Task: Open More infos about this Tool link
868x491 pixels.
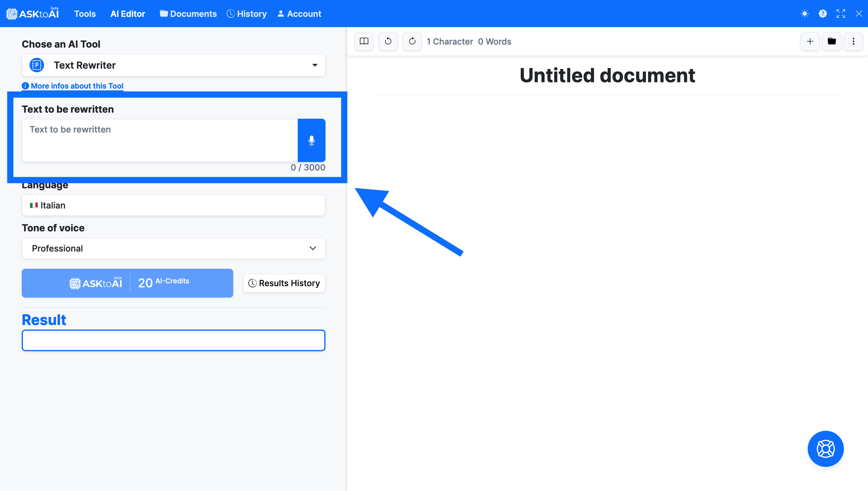Action: pyautogui.click(x=73, y=86)
